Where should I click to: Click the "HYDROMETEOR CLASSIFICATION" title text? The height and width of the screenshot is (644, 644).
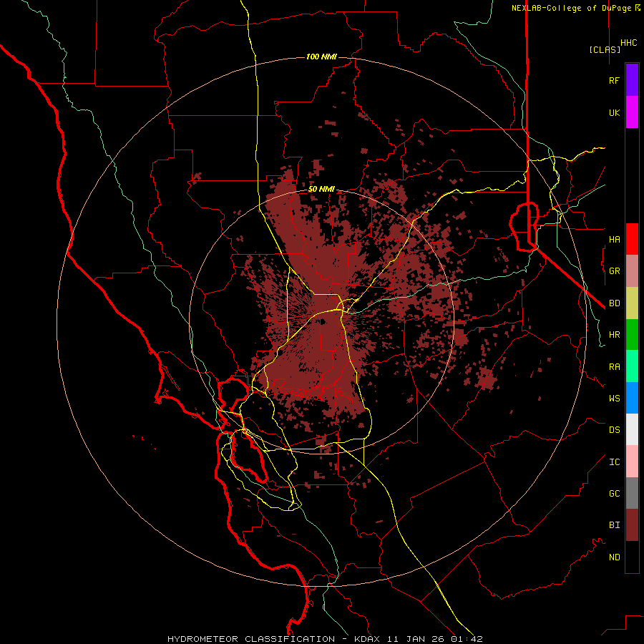[251, 639]
